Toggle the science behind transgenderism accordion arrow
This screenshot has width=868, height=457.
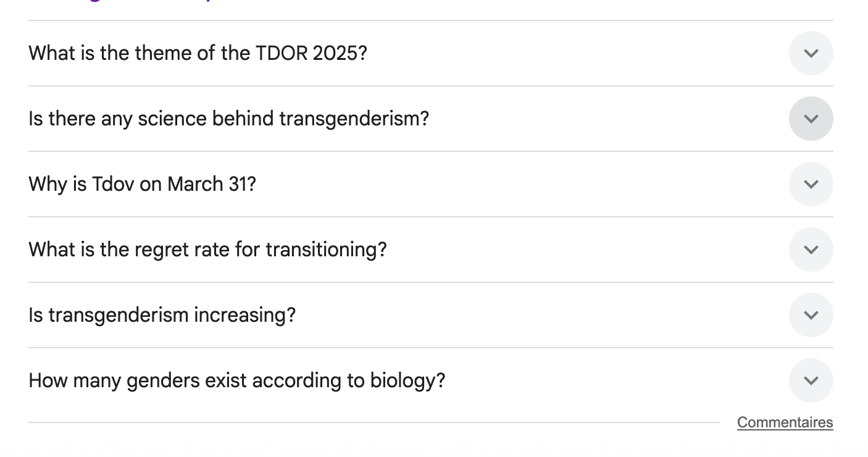click(x=811, y=119)
